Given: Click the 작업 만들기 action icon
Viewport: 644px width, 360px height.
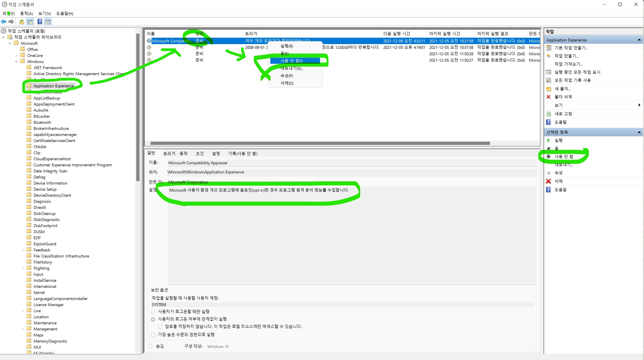Looking at the screenshot, I should coord(548,56).
